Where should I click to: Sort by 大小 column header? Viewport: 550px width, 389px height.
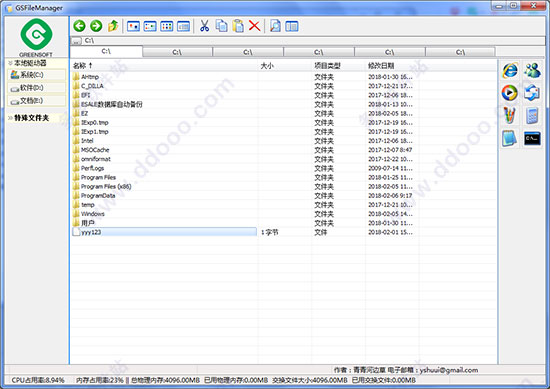coord(285,66)
